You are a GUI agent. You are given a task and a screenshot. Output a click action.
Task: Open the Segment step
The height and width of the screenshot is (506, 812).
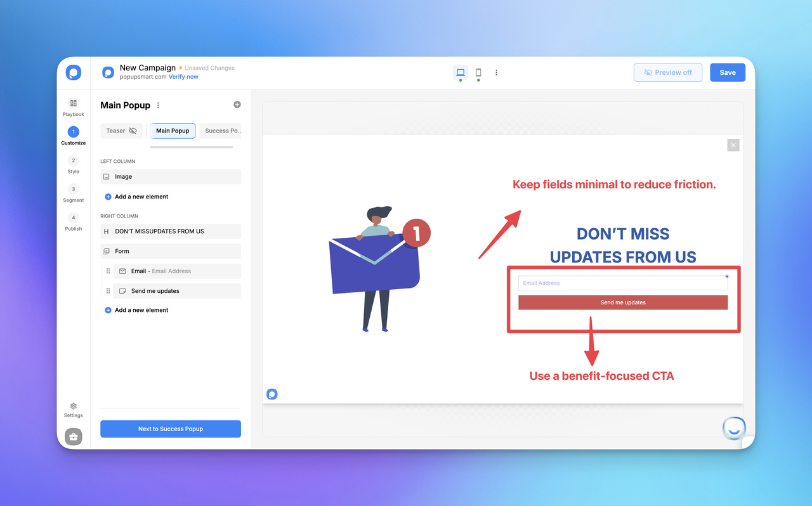tap(73, 193)
